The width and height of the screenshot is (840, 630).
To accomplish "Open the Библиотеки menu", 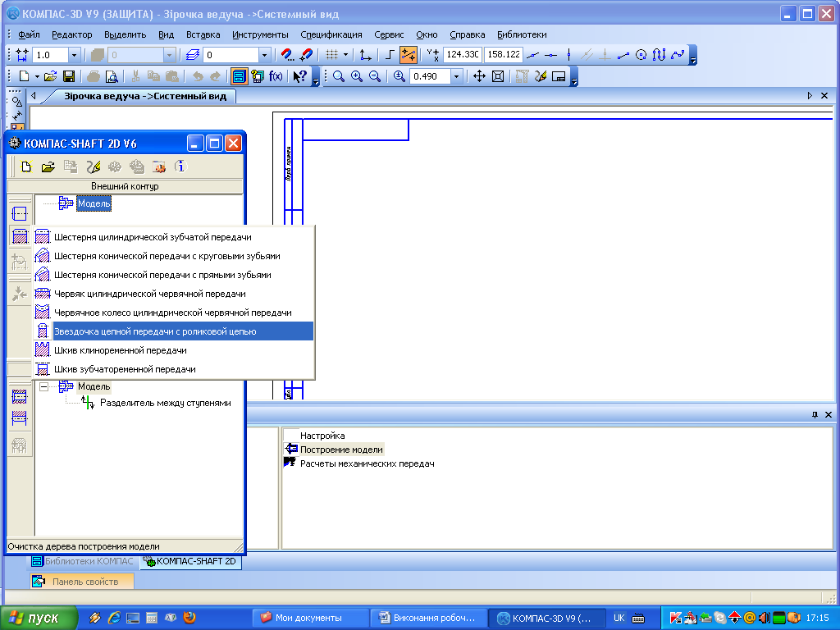I will coord(522,34).
